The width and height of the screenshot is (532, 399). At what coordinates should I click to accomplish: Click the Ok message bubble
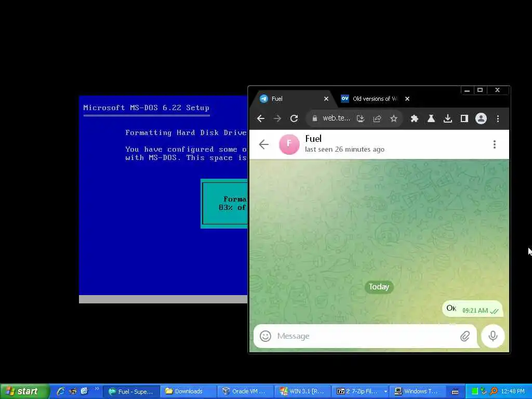pos(472,309)
